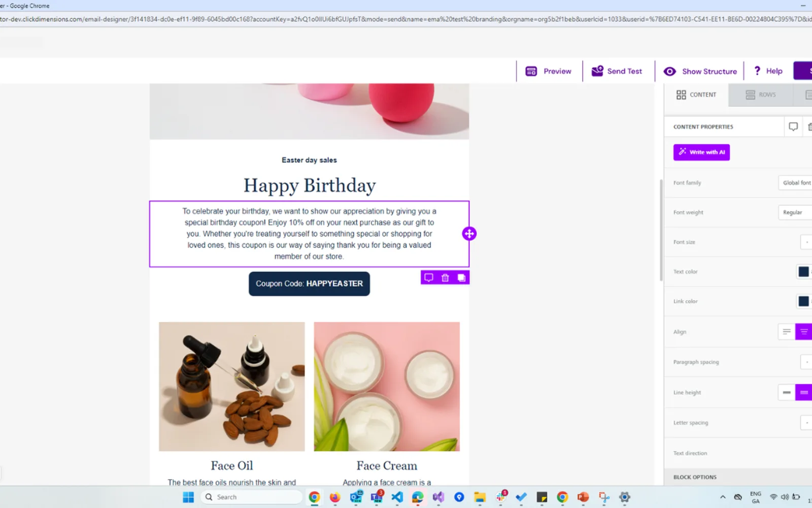Image resolution: width=812 pixels, height=508 pixels.
Task: Open the Font family dropdown
Action: pos(795,183)
